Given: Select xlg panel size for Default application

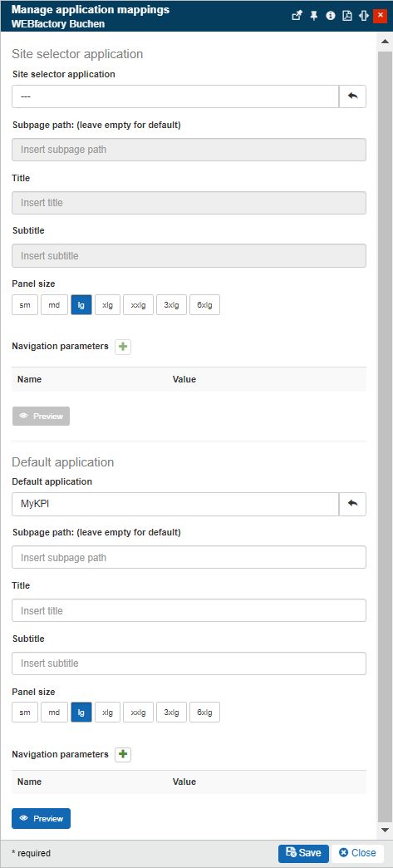Looking at the screenshot, I should coord(107,713).
